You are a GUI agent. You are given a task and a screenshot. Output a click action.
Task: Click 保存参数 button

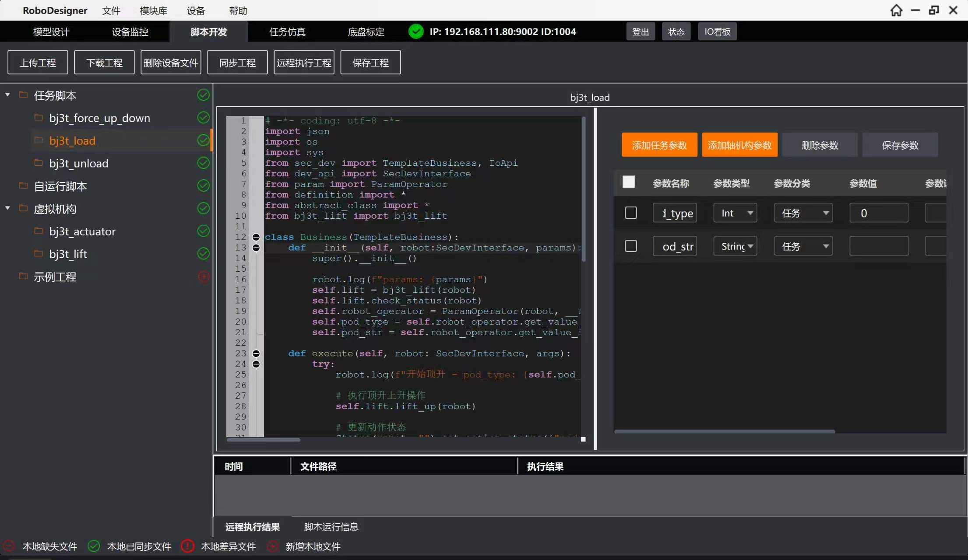point(900,145)
